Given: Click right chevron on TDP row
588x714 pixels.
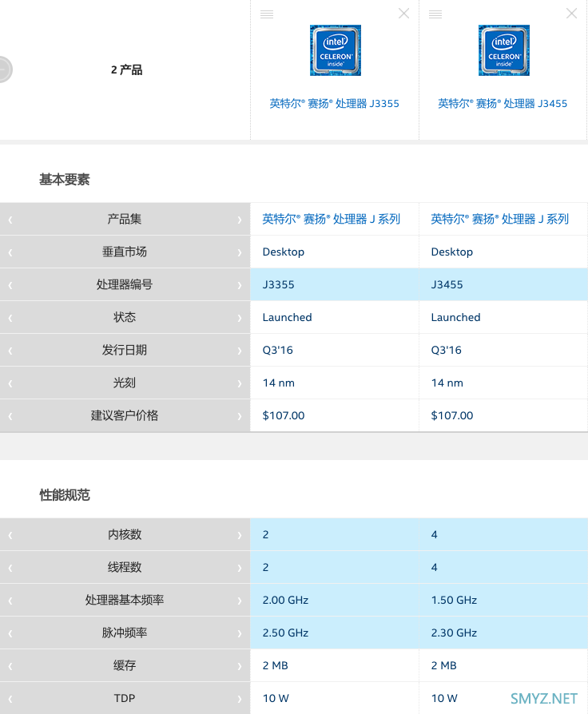Looking at the screenshot, I should (x=240, y=700).
